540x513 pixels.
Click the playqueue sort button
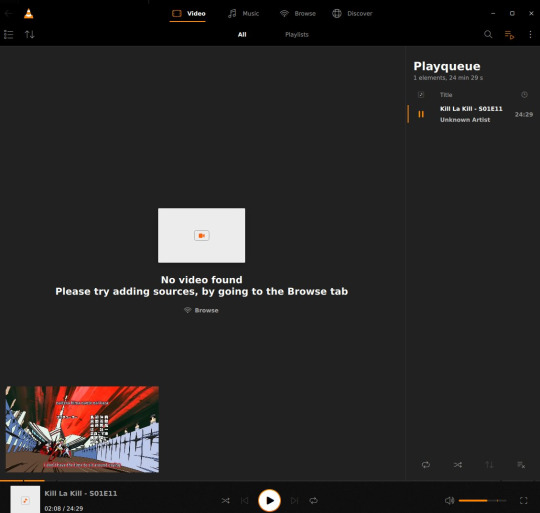489,465
